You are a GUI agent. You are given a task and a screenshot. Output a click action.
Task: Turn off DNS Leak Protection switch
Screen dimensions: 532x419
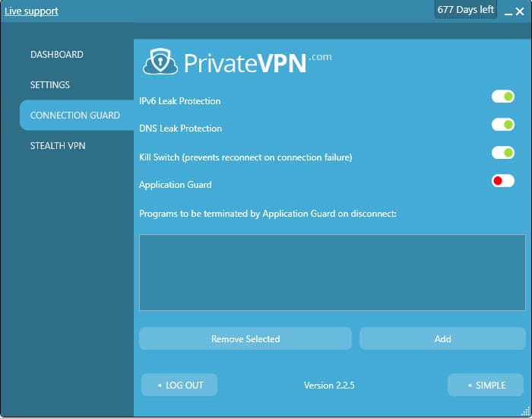(x=502, y=125)
